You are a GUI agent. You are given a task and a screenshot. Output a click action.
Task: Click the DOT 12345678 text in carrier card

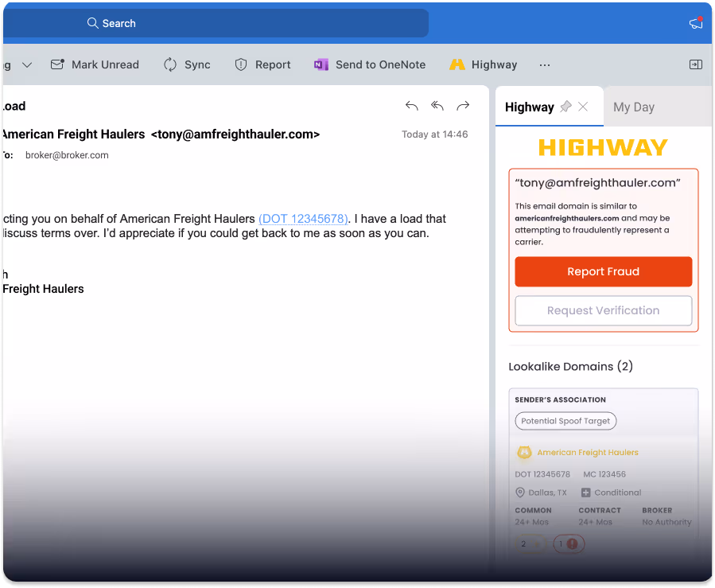(542, 474)
